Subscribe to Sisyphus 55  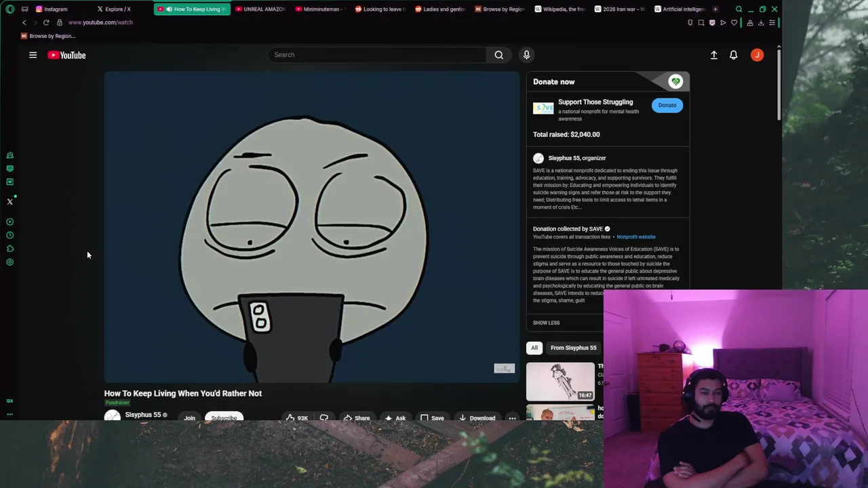click(224, 418)
